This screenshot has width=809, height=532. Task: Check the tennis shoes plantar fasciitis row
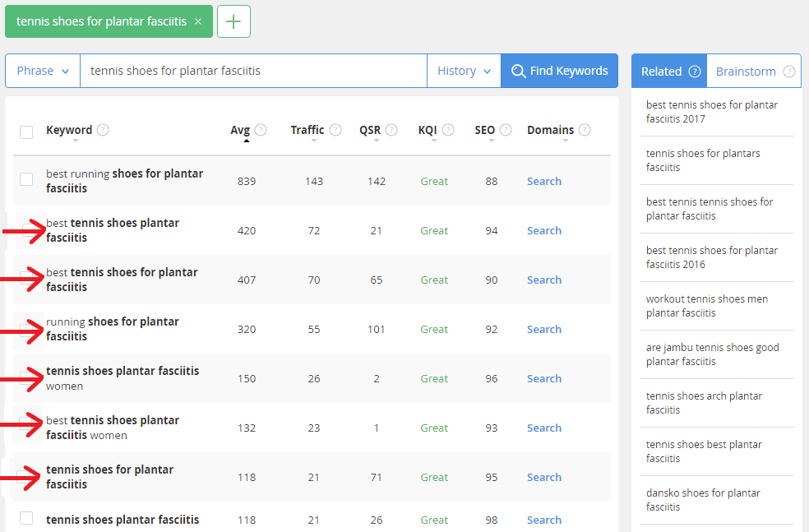[x=25, y=519]
